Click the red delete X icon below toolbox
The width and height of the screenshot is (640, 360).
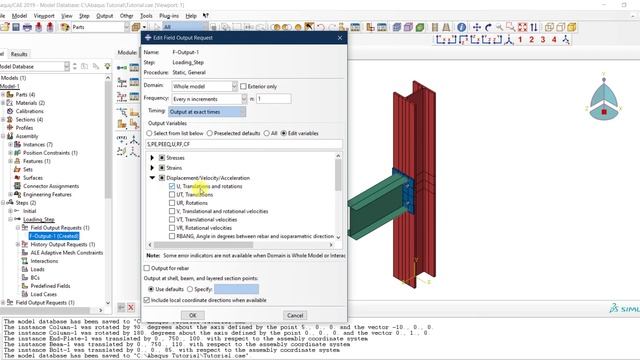[131, 307]
